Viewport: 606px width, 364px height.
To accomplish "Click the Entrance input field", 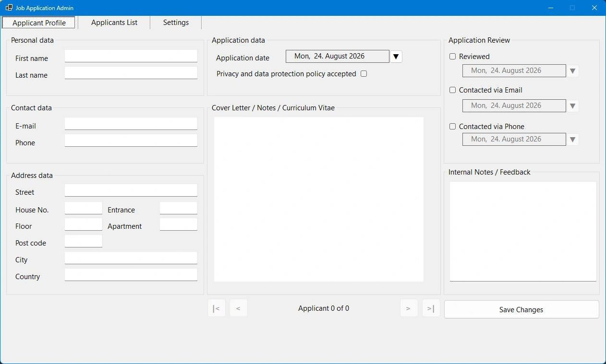I will point(179,208).
